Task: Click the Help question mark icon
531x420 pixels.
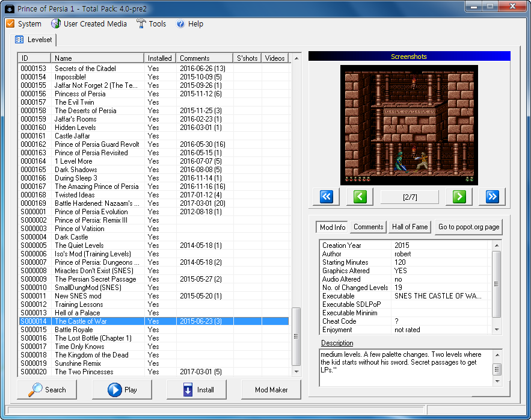Action: (180, 23)
